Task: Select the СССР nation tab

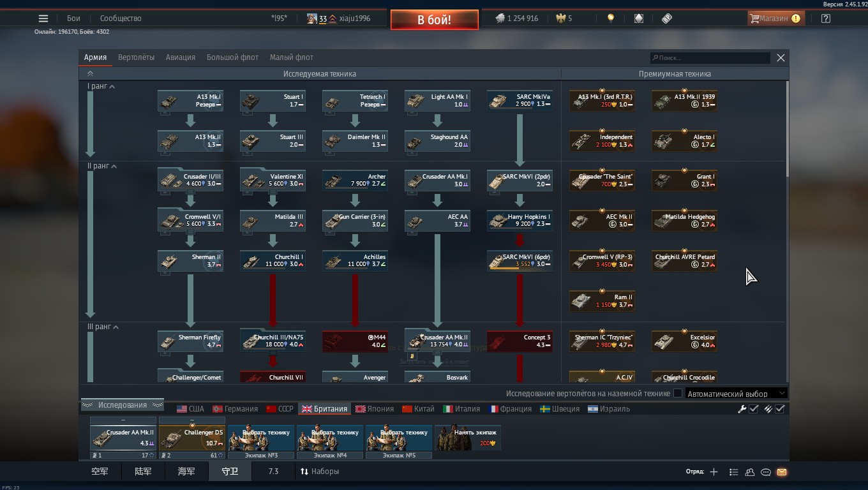Action: [280, 409]
